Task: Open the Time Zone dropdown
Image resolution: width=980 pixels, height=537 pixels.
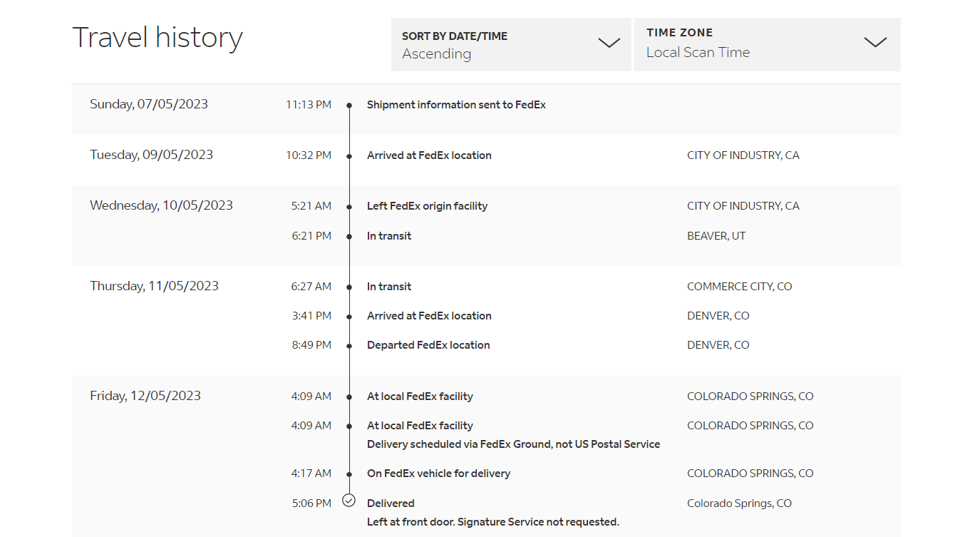Action: (766, 44)
